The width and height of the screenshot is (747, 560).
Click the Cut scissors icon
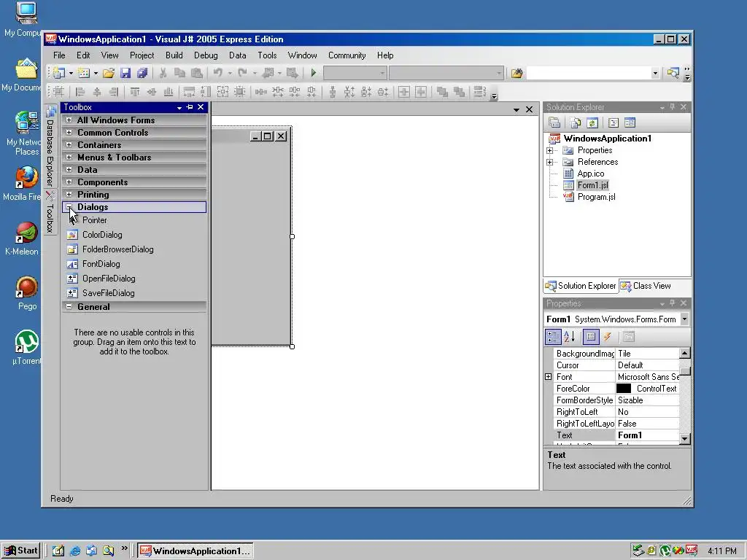click(x=163, y=73)
